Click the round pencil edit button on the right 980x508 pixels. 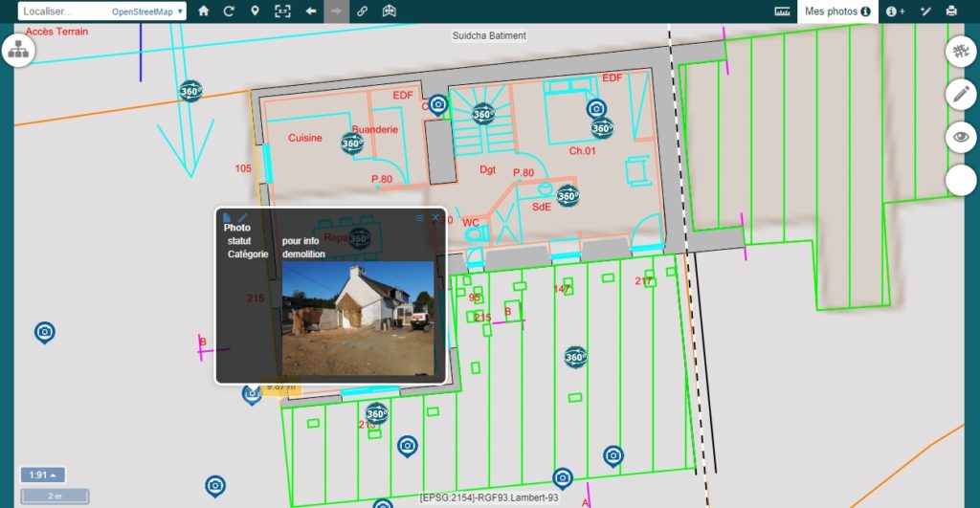click(x=961, y=95)
